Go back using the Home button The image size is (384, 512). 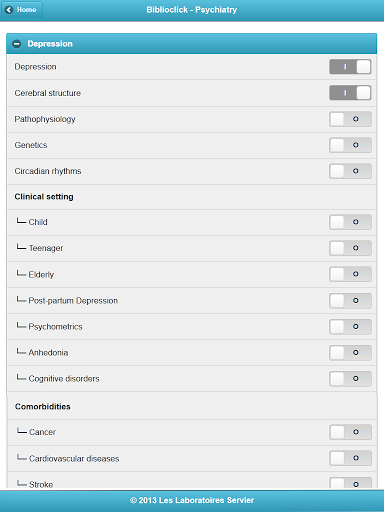22,10
